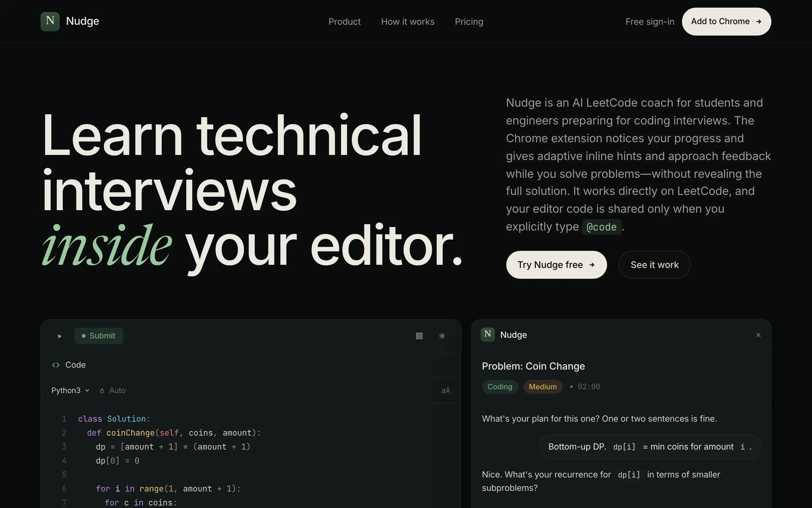Click the 'Nice. What's your recurrence' message
812x508 pixels.
coord(601,481)
